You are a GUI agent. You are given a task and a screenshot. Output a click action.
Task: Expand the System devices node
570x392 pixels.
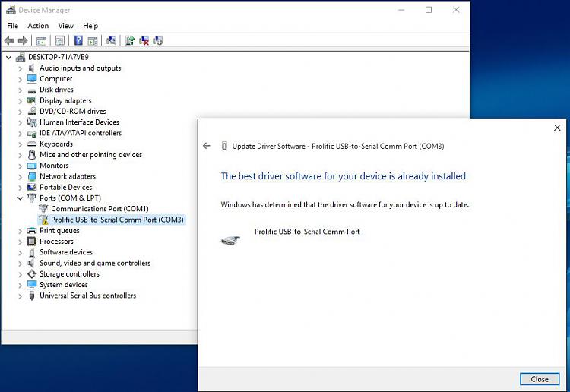point(20,285)
